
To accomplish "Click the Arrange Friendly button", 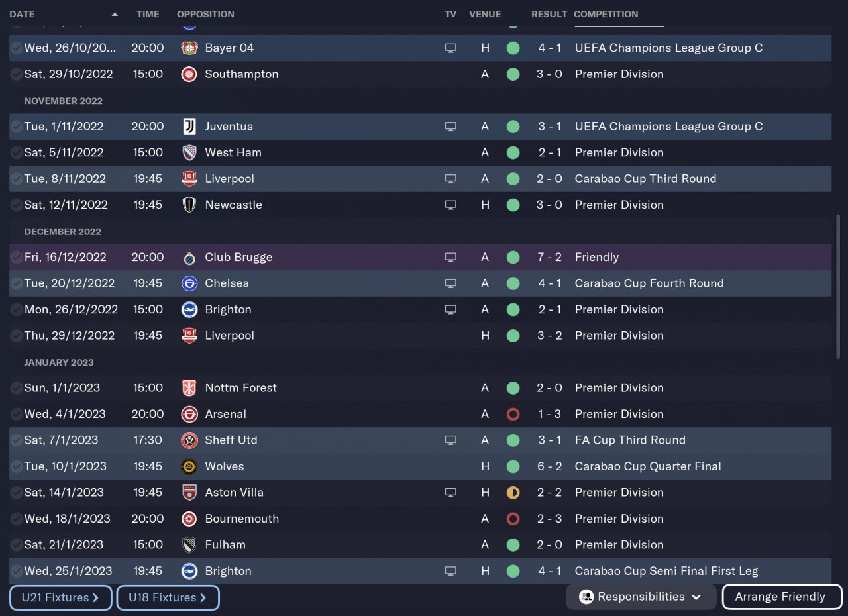I will point(781,597).
